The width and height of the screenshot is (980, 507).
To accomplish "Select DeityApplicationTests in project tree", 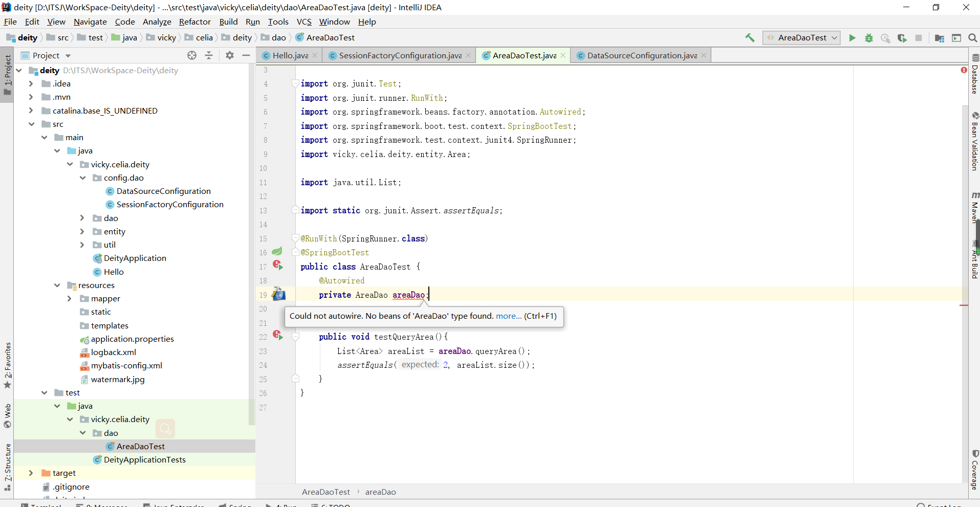I will 144,459.
